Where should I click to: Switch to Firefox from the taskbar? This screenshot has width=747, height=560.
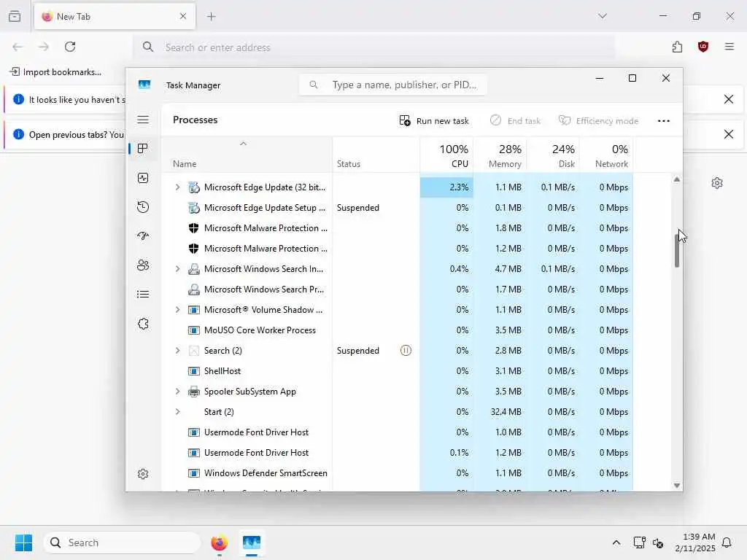[x=219, y=542]
